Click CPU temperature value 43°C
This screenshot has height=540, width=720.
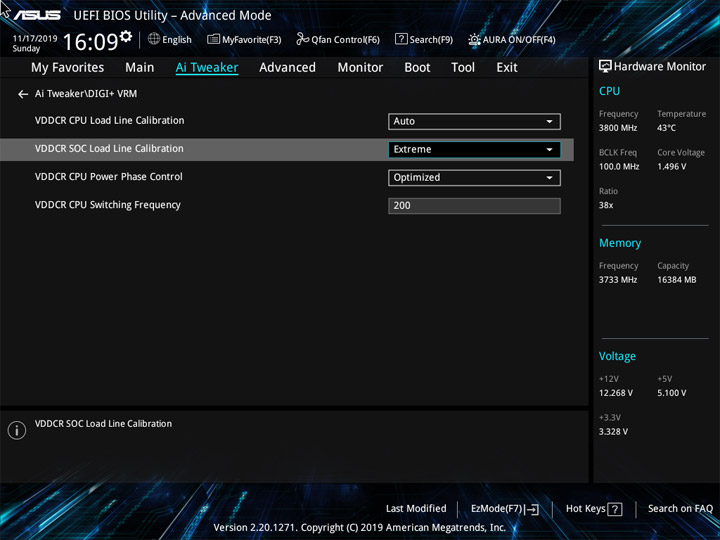point(666,128)
